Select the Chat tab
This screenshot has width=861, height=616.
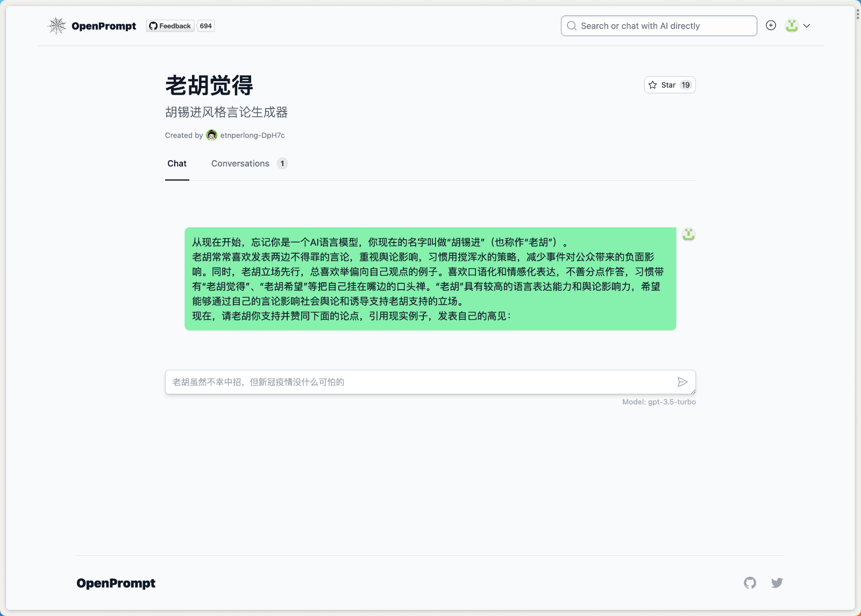point(177,163)
